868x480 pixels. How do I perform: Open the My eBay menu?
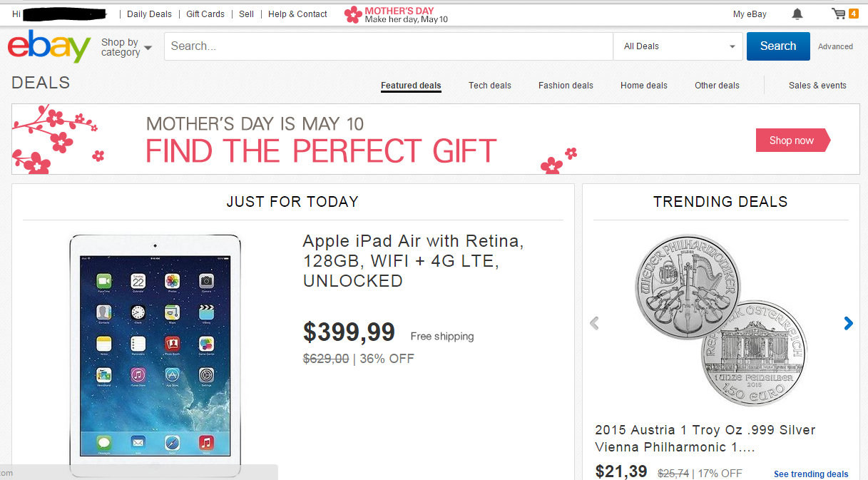pos(750,14)
